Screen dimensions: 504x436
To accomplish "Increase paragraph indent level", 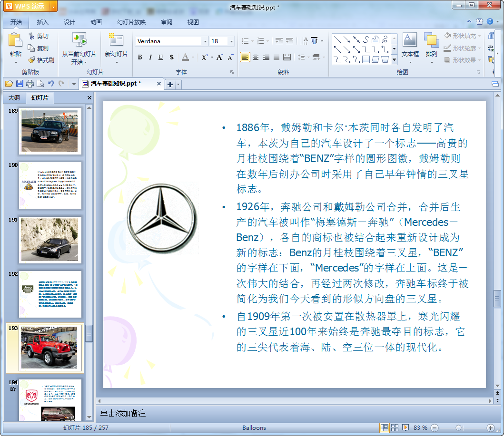I will click(x=290, y=41).
